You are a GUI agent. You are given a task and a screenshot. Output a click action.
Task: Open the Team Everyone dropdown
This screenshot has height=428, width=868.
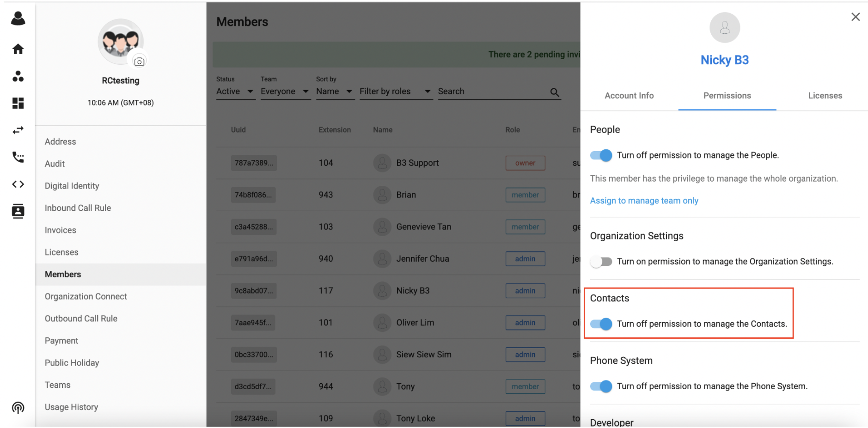(x=284, y=92)
